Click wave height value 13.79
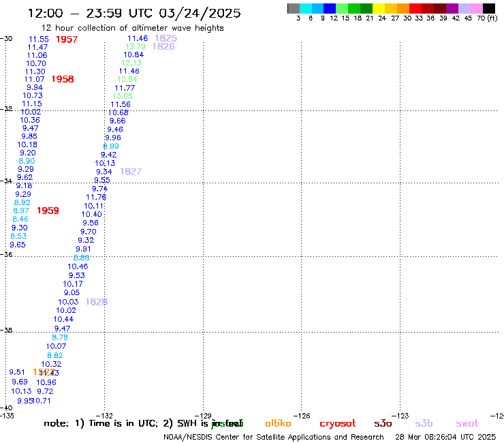Screen dimensions: 504x443 pos(136,46)
